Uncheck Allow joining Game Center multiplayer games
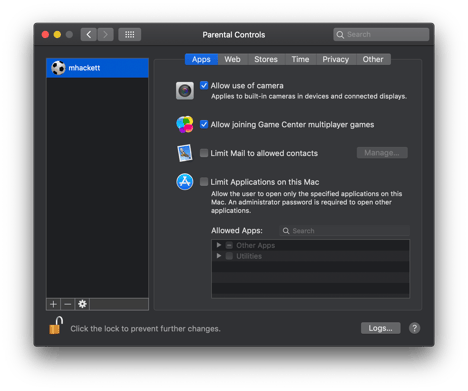Image resolution: width=468 pixels, height=391 pixels. 204,124
